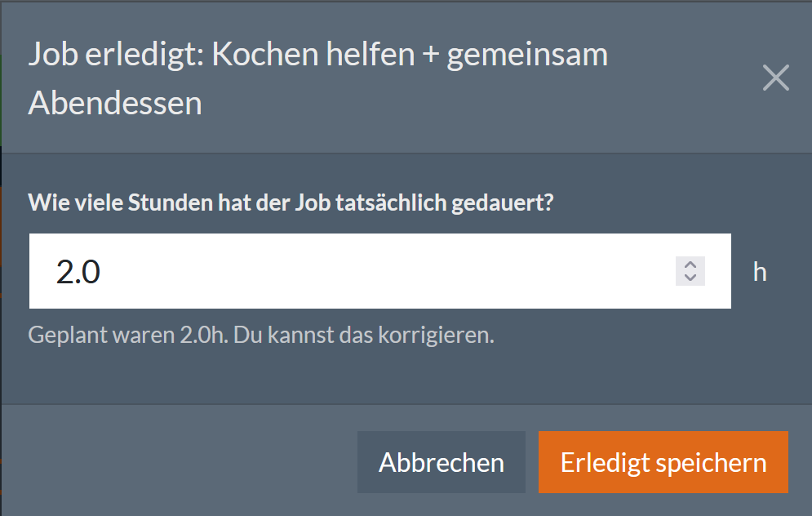Image resolution: width=812 pixels, height=516 pixels.
Task: Click the question Wie viele Stunden label
Action: 290,202
